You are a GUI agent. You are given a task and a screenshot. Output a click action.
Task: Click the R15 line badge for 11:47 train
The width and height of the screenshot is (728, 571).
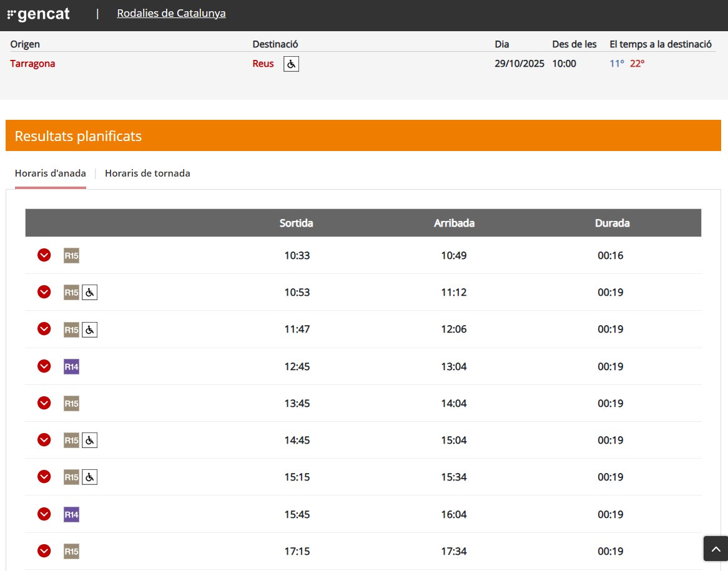(x=72, y=329)
